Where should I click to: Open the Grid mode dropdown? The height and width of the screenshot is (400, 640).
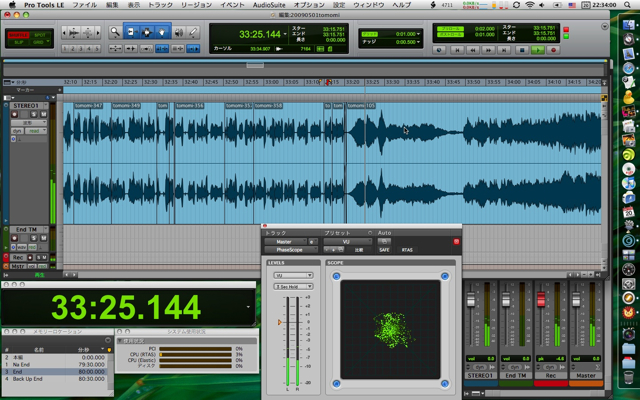41,42
